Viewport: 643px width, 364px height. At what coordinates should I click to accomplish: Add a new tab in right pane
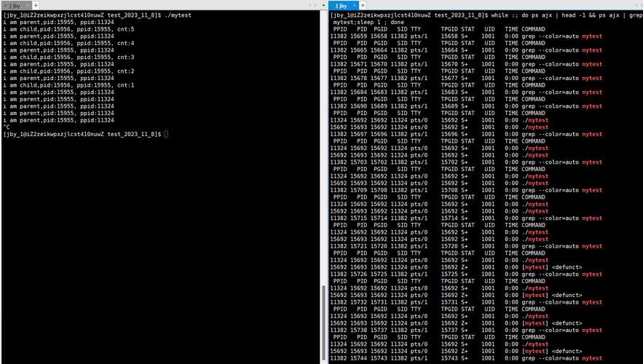click(363, 5)
